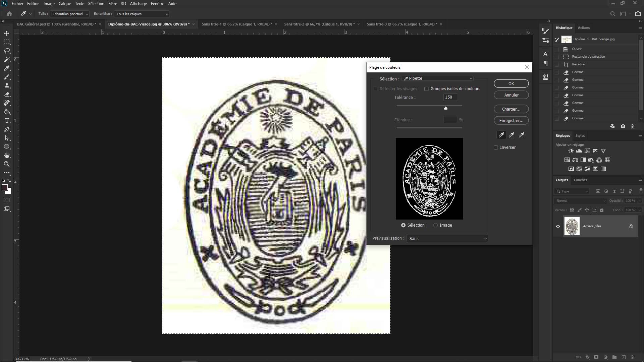Click the Add to Sample eyedropper
The height and width of the screenshot is (362, 644).
512,135
